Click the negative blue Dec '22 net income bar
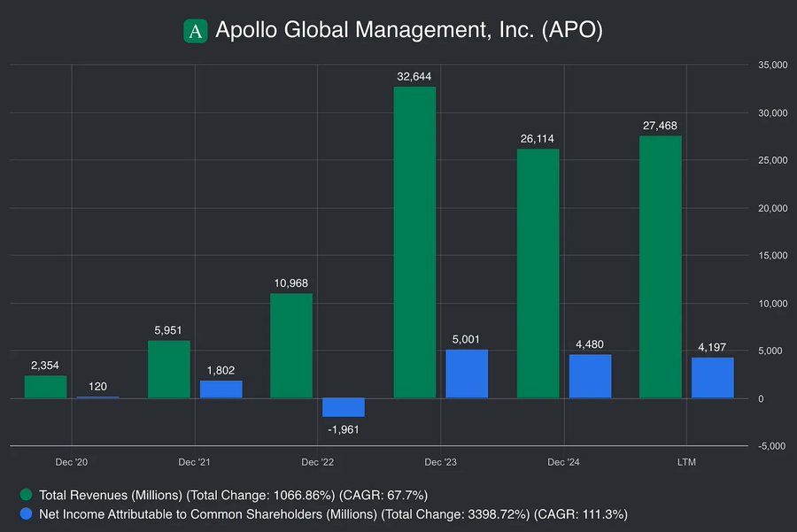Viewport: 797px width, 532px height. click(x=344, y=407)
